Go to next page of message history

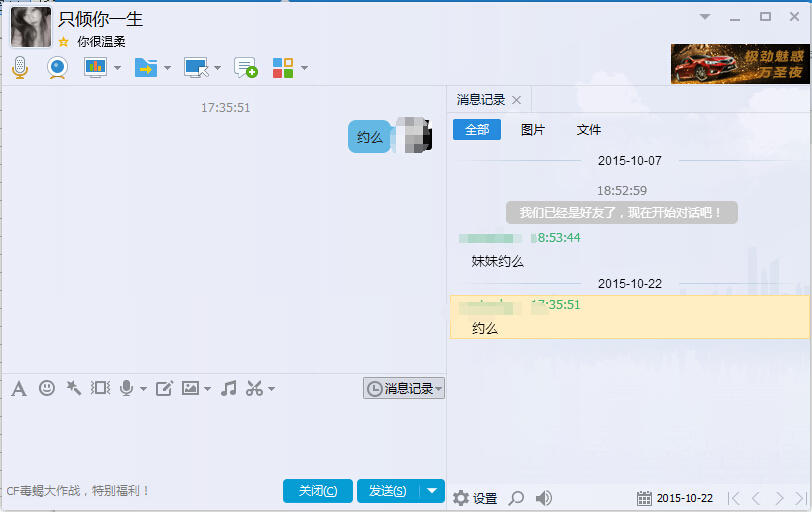[x=779, y=498]
